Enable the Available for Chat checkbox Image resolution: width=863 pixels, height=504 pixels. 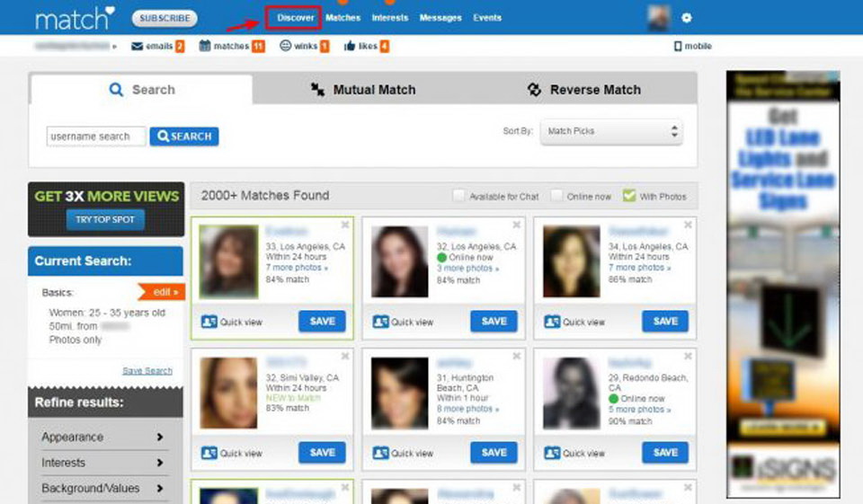point(458,196)
